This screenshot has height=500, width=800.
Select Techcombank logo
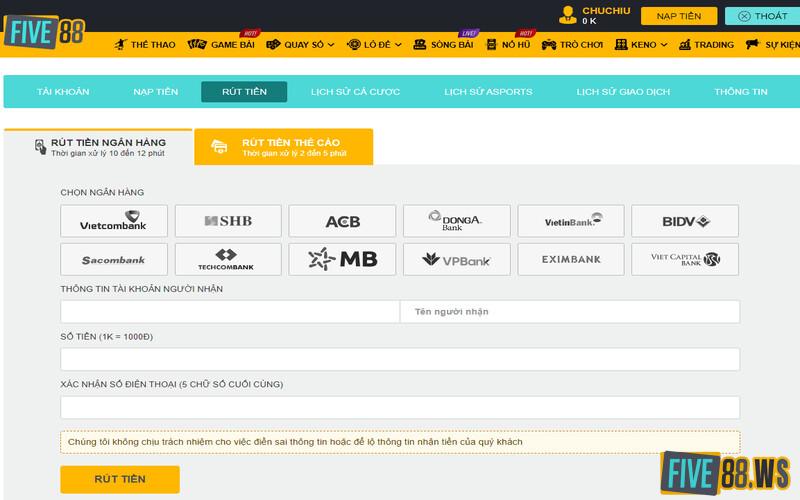coord(228,259)
